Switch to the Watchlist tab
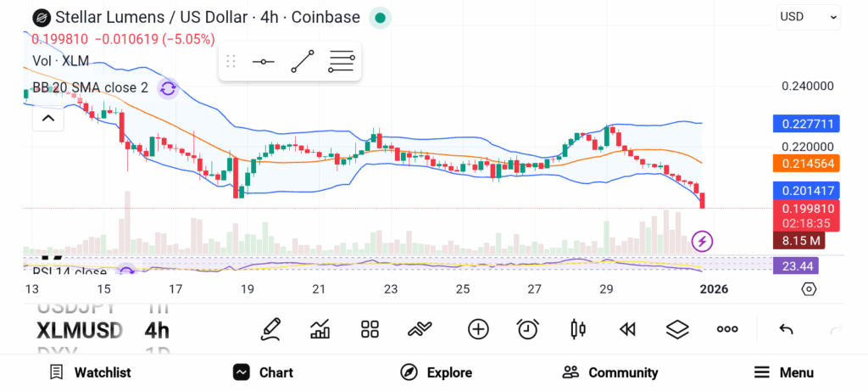The height and width of the screenshot is (391, 868). coord(90,372)
